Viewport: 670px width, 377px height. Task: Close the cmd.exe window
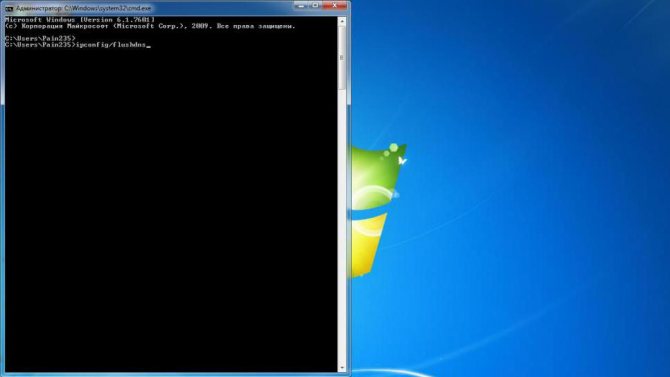pyautogui.click(x=335, y=5)
